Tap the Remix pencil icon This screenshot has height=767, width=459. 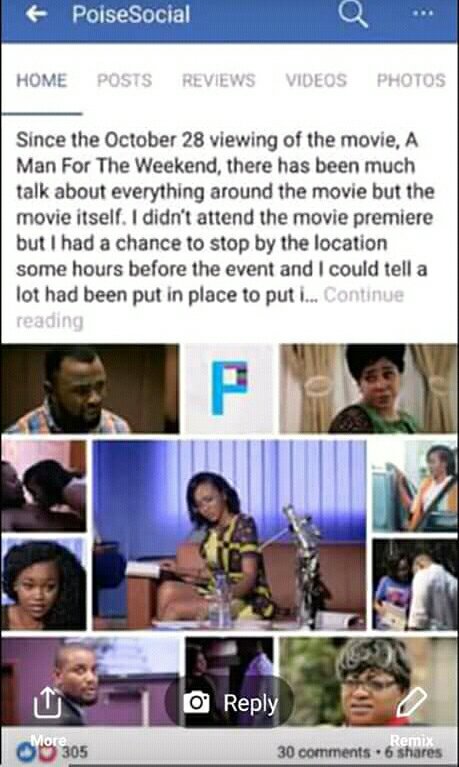click(412, 701)
